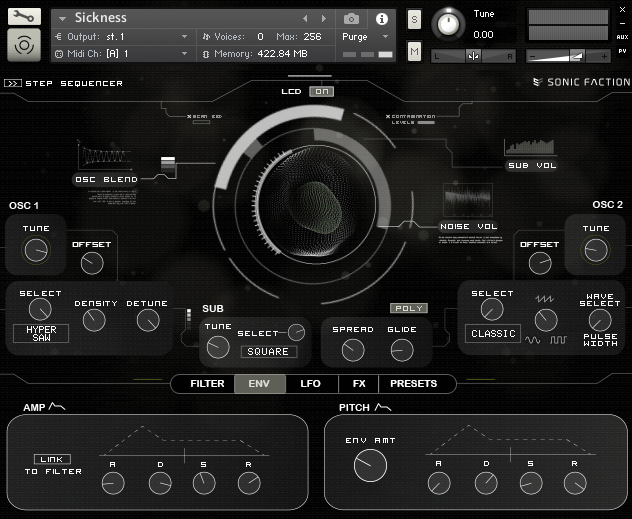Solo the instrument with the S button
The height and width of the screenshot is (519, 632).
[x=414, y=19]
